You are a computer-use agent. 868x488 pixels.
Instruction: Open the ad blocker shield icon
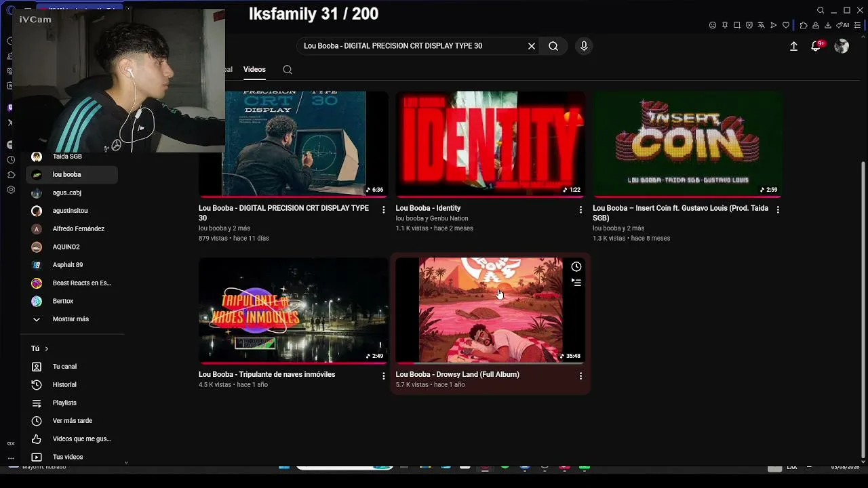pos(749,25)
